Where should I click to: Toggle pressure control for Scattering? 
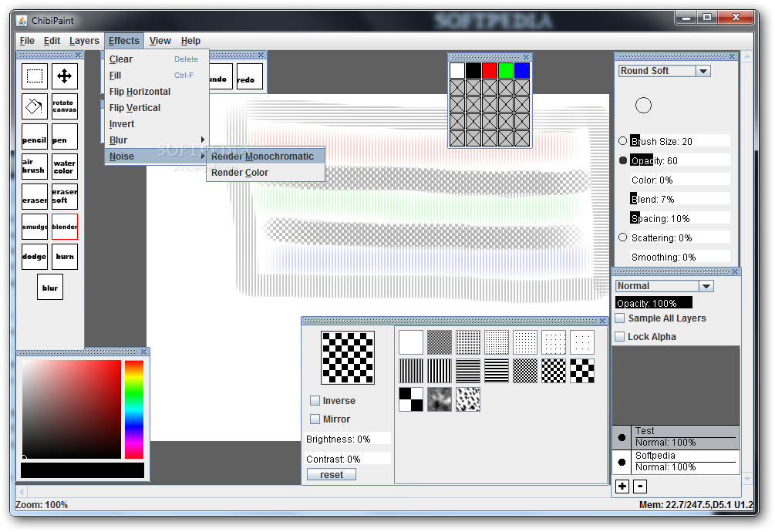pyautogui.click(x=623, y=237)
